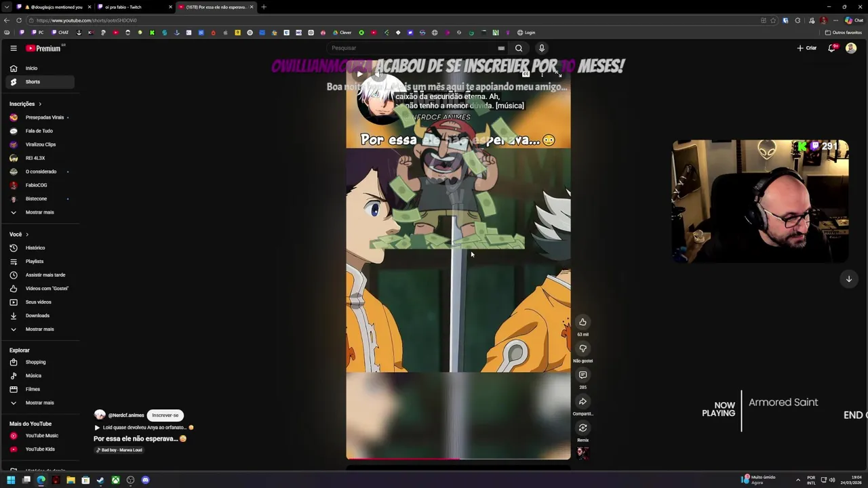Expand Mostrar mais below Downloads
This screenshot has height=488, width=868.
(x=39, y=329)
